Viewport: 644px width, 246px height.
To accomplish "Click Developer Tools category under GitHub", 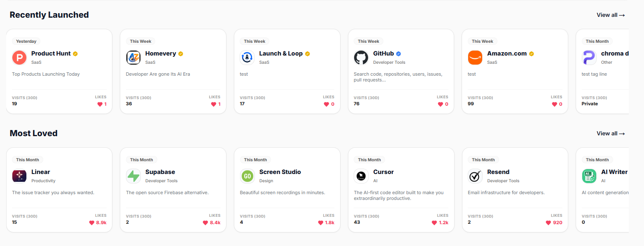I will 389,62.
